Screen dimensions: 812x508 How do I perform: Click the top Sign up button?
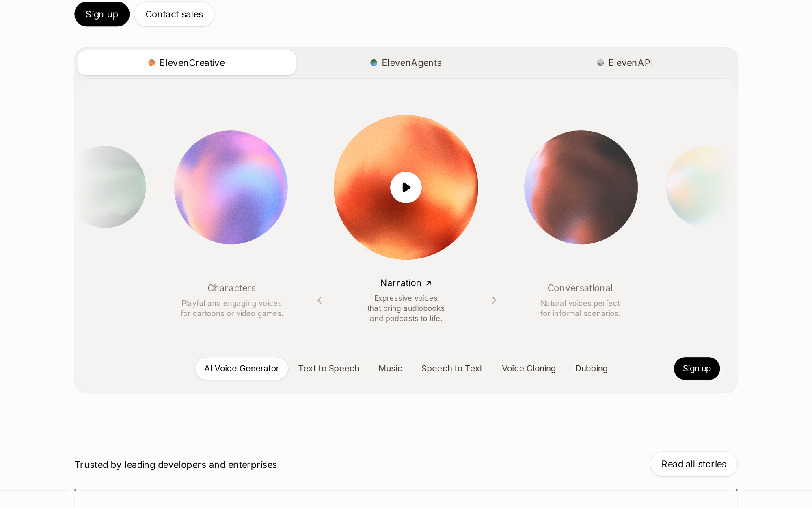tap(102, 14)
